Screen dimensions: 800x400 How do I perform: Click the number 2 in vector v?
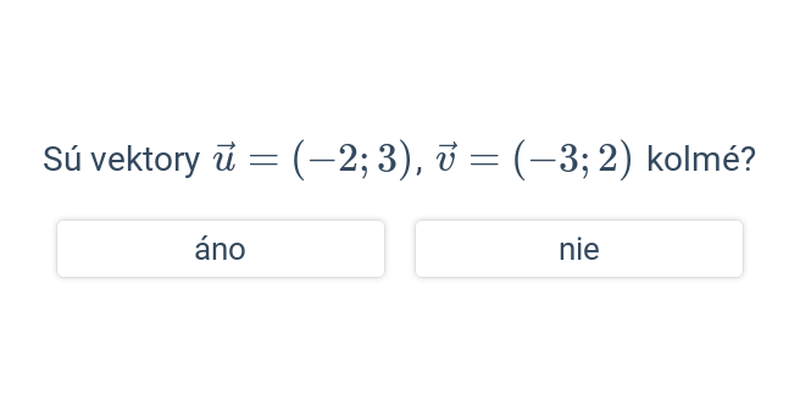(x=608, y=160)
